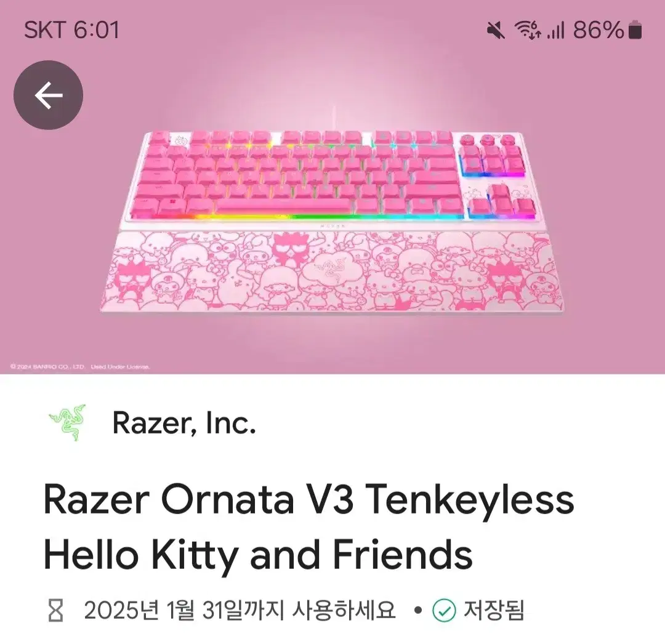This screenshot has width=665, height=644.
Task: Tap the 86% battery percentage
Action: (x=598, y=30)
